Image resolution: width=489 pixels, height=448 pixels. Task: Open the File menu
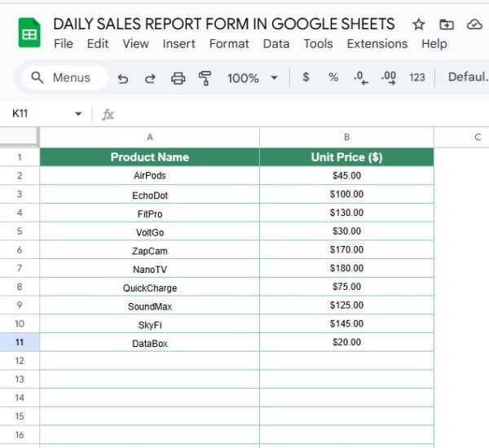(x=64, y=44)
